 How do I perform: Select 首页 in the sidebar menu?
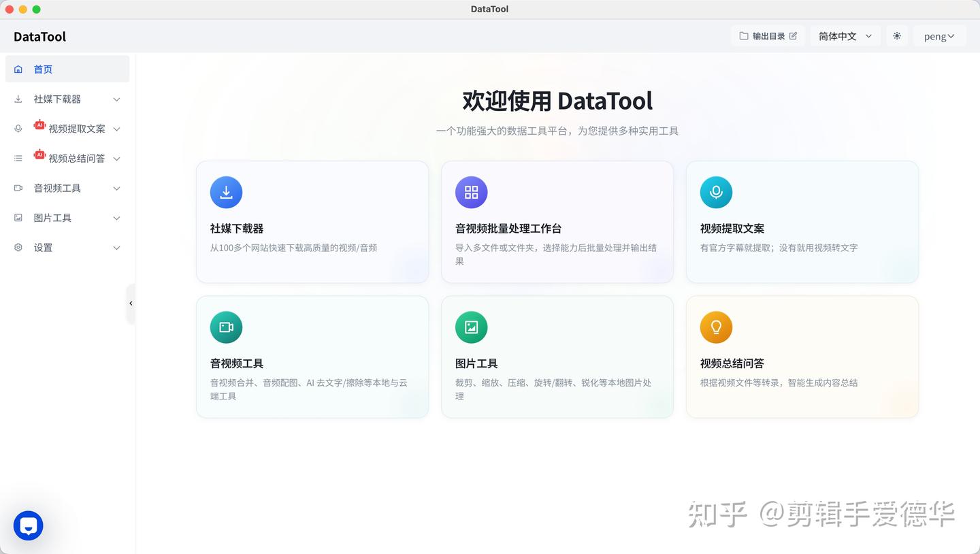(x=67, y=69)
